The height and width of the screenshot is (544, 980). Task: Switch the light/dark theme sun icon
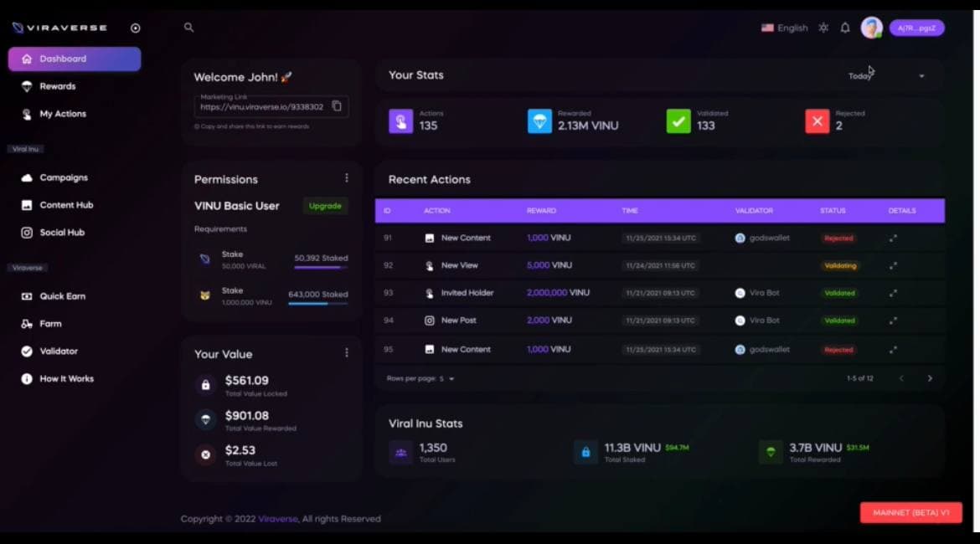(823, 28)
